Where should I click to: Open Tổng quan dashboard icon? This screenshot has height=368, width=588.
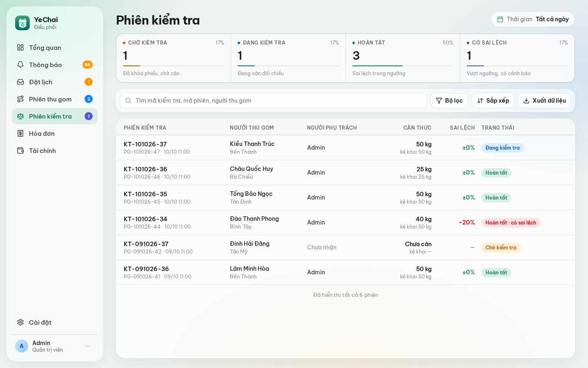point(20,48)
